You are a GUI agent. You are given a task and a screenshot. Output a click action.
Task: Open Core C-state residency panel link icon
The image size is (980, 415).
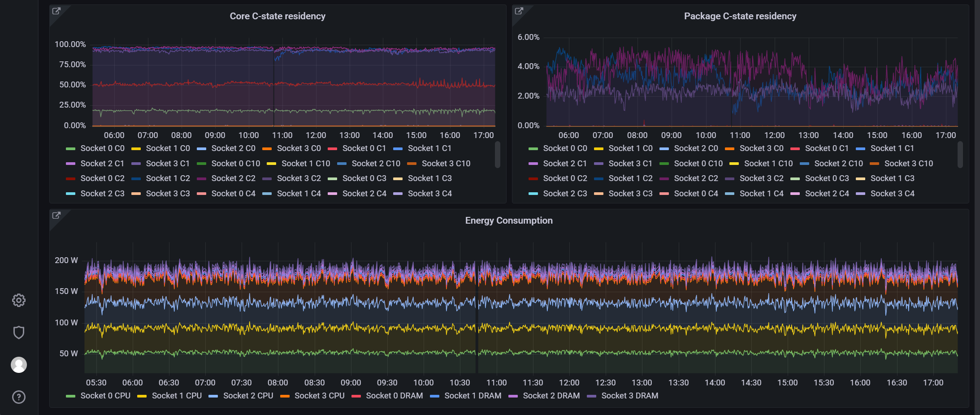point(56,11)
